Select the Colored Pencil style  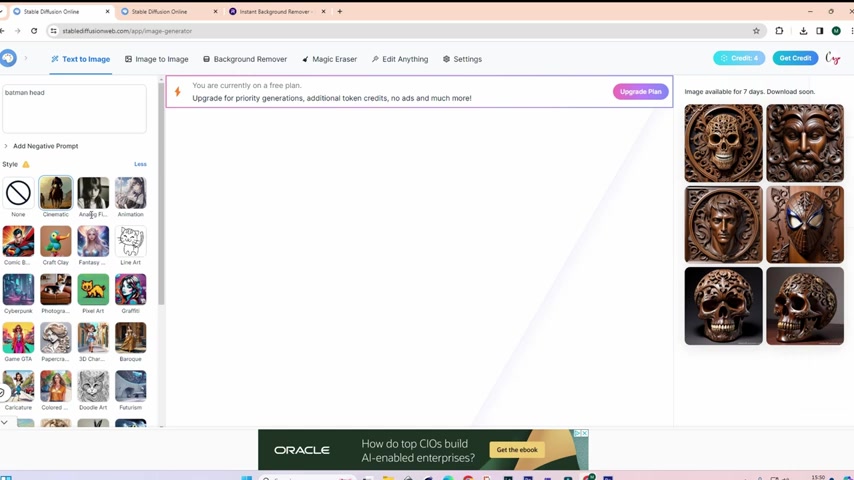[x=56, y=386]
